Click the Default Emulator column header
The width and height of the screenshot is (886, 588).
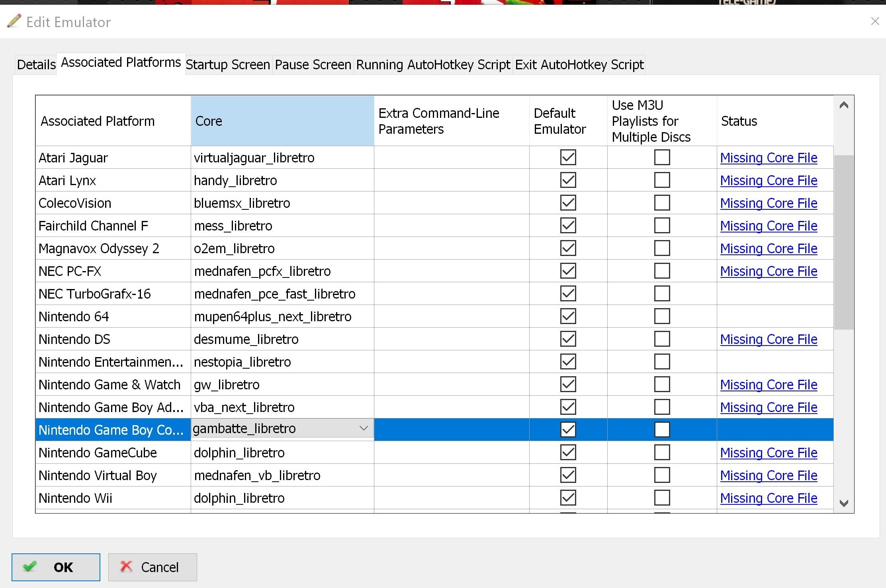coord(568,121)
